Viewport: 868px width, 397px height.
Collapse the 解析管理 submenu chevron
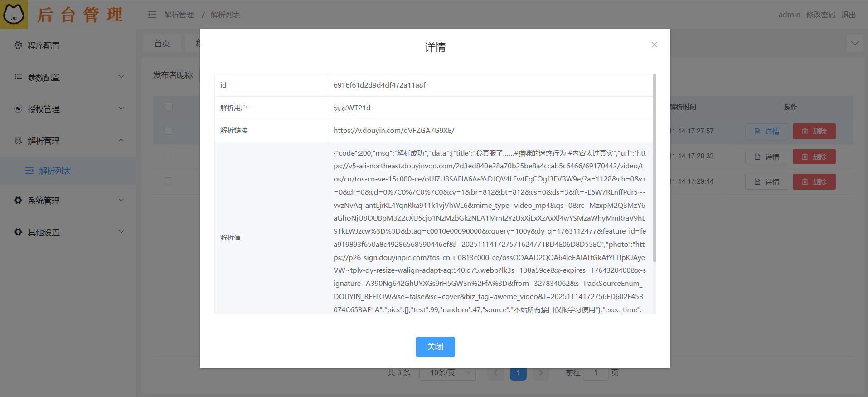click(121, 140)
